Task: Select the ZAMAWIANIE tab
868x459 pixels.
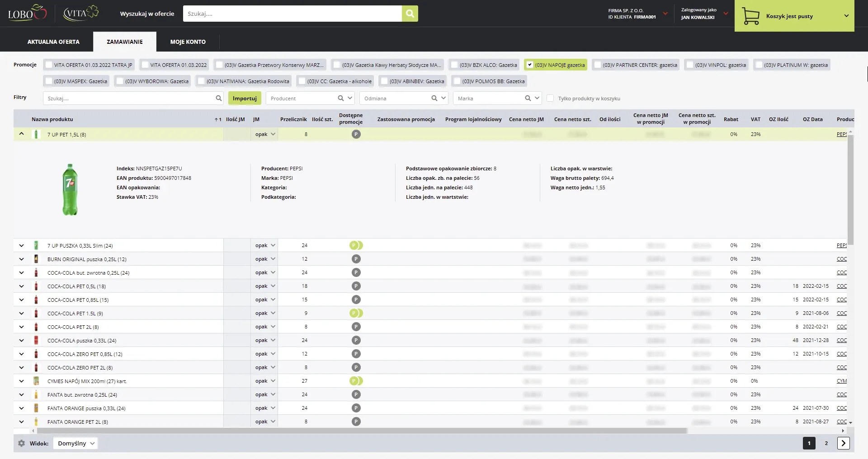Action: (x=125, y=42)
